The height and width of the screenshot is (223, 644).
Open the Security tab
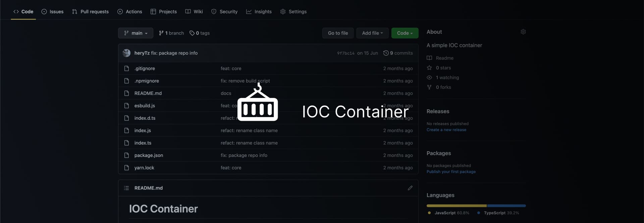click(224, 11)
